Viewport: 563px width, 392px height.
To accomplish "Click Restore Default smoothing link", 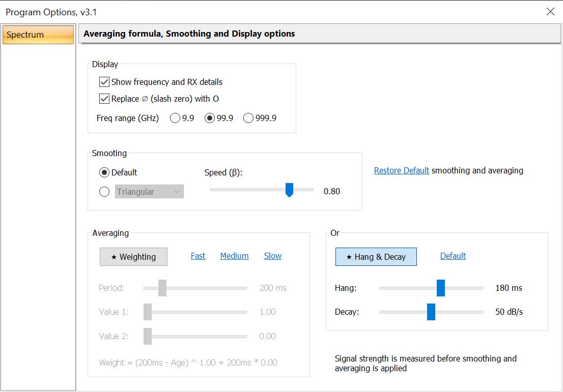I will pyautogui.click(x=401, y=171).
